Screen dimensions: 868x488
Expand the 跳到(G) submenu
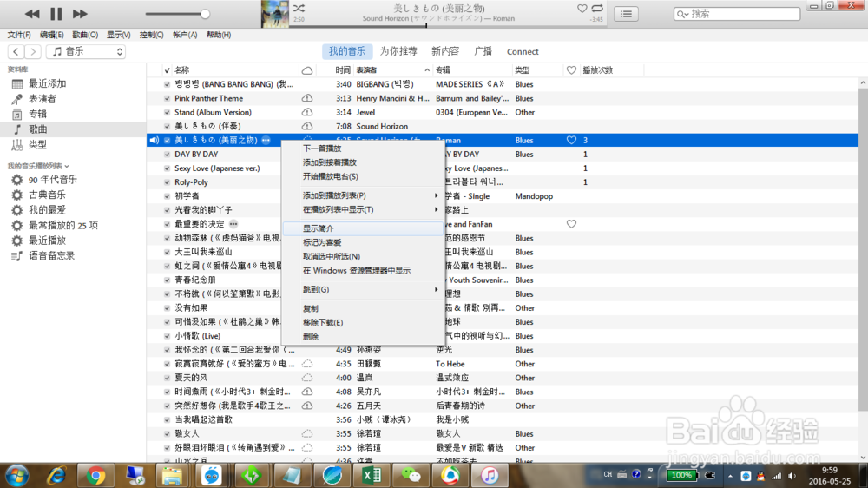coord(363,289)
